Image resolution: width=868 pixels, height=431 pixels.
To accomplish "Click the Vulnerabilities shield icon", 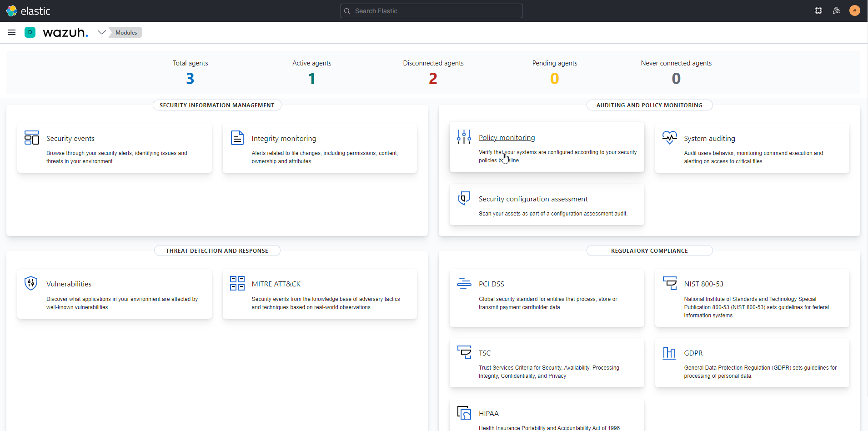I will (31, 283).
